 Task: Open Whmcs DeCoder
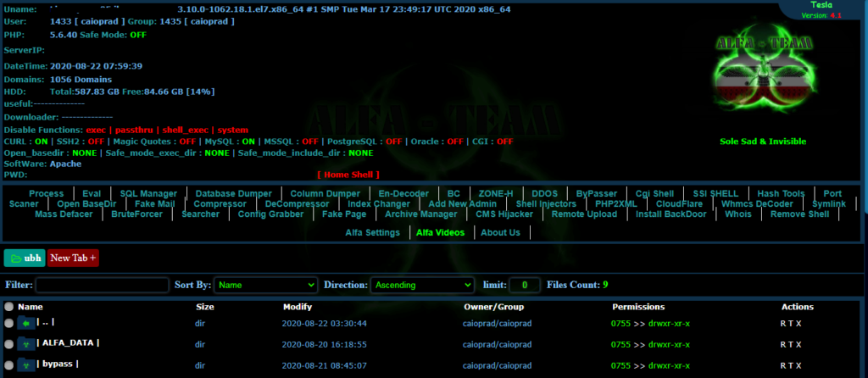757,203
